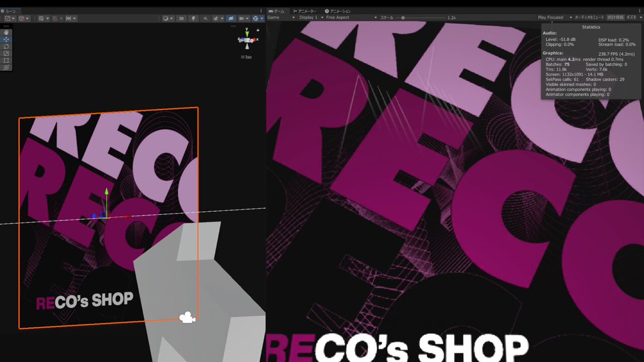Click the green Y arrow of move gizmo
This screenshot has width=644, height=362.
(107, 191)
